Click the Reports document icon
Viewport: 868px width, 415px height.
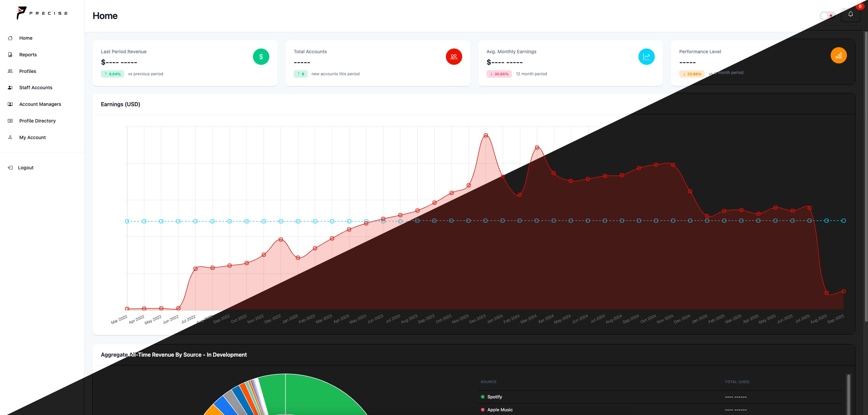[10, 54]
